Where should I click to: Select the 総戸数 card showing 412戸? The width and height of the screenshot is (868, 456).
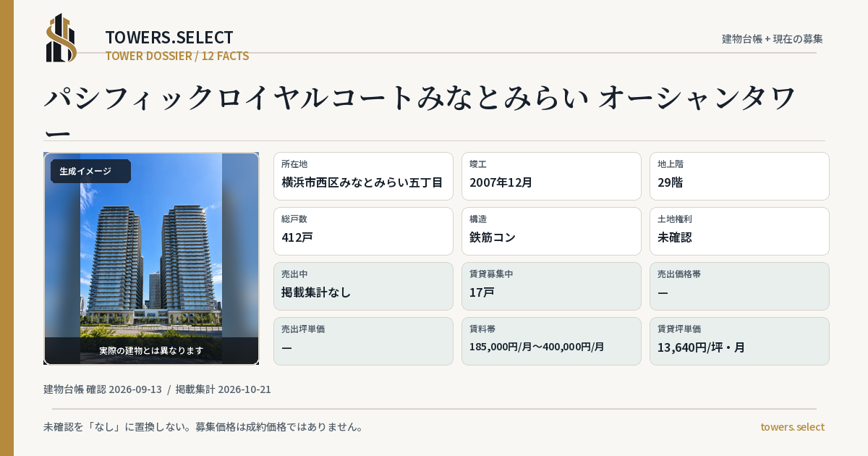pos(363,231)
